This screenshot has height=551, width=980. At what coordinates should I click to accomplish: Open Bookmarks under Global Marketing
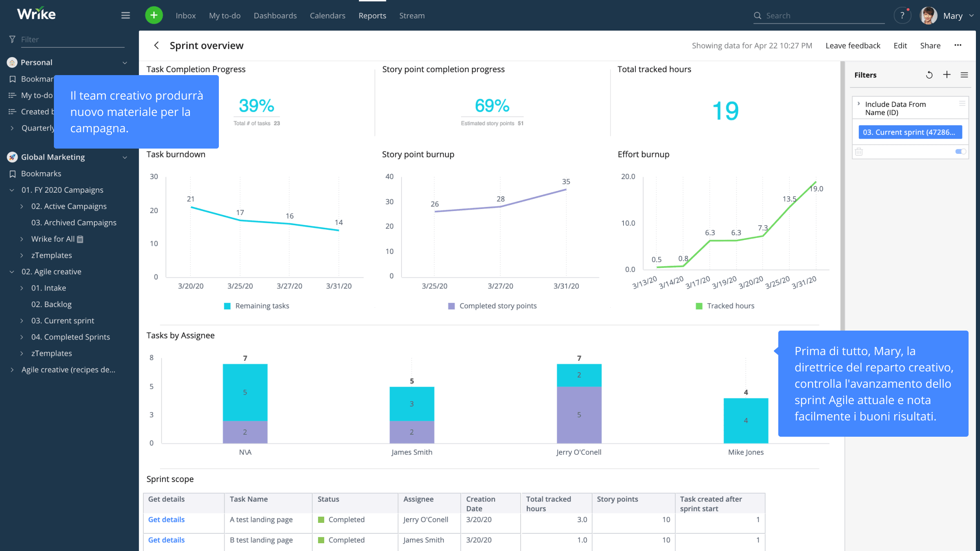coord(41,173)
